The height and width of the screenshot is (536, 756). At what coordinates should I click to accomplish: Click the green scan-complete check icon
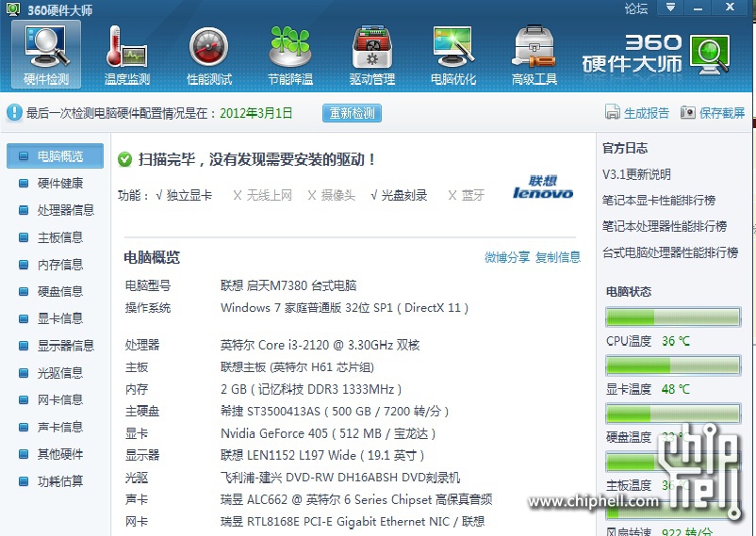point(124,159)
